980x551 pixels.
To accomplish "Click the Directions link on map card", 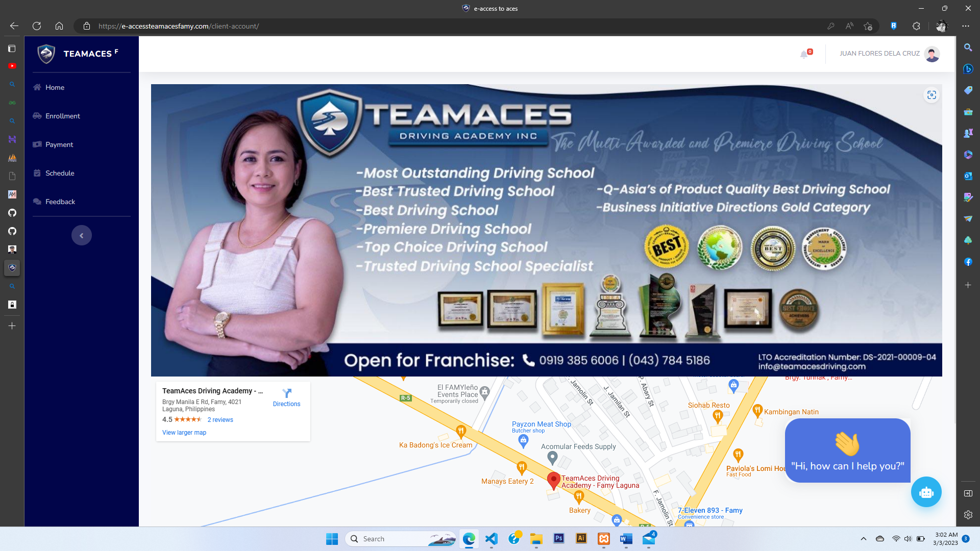I will (286, 397).
